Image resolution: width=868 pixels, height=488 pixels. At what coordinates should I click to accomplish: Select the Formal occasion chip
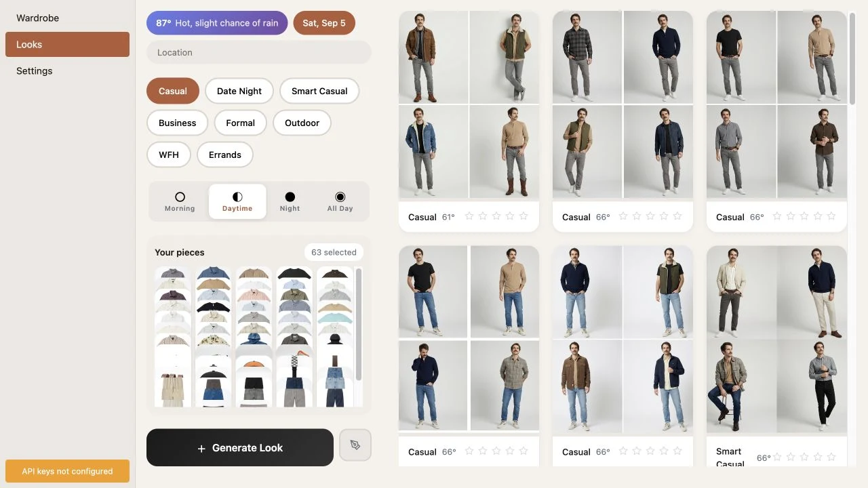(x=240, y=123)
